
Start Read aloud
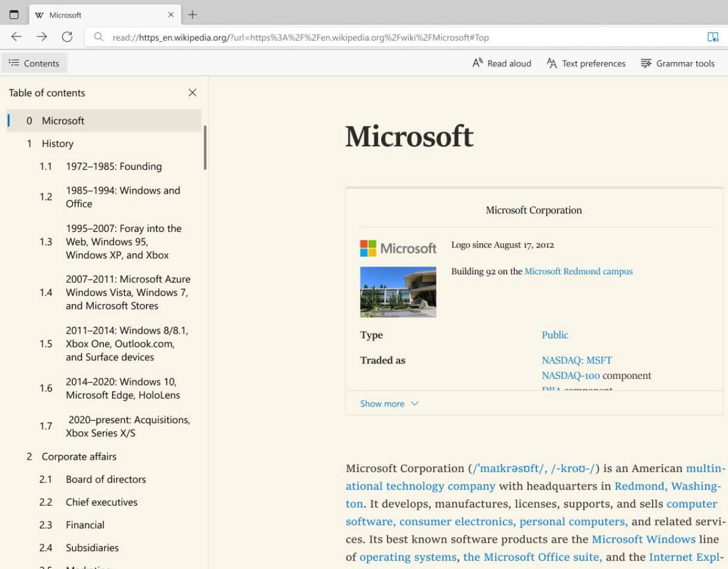[502, 63]
